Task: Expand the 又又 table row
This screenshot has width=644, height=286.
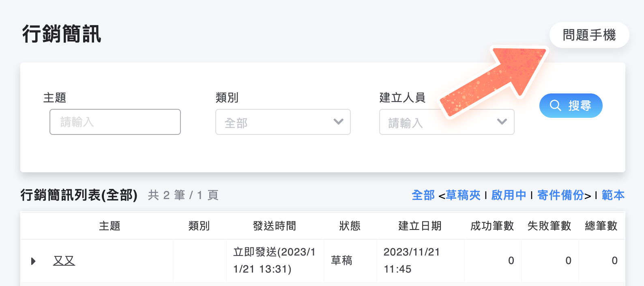Action: (33, 261)
